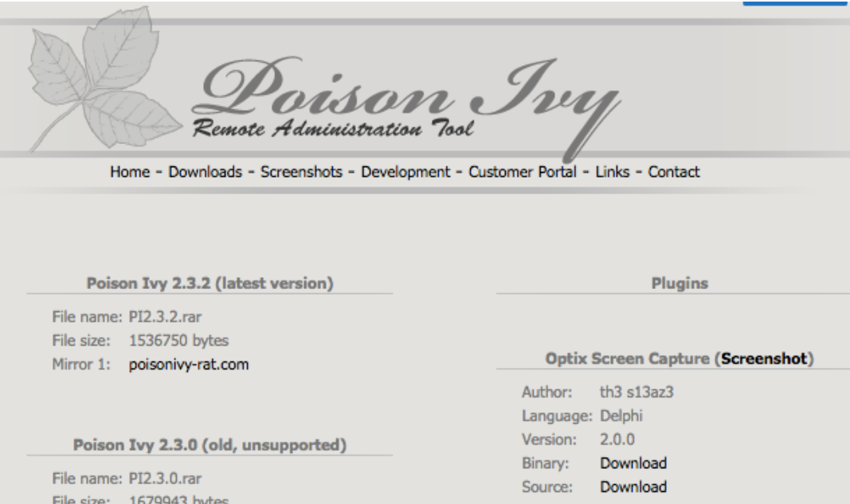Select the file name PI2.3.0.rar
The image size is (850, 504).
point(165,479)
